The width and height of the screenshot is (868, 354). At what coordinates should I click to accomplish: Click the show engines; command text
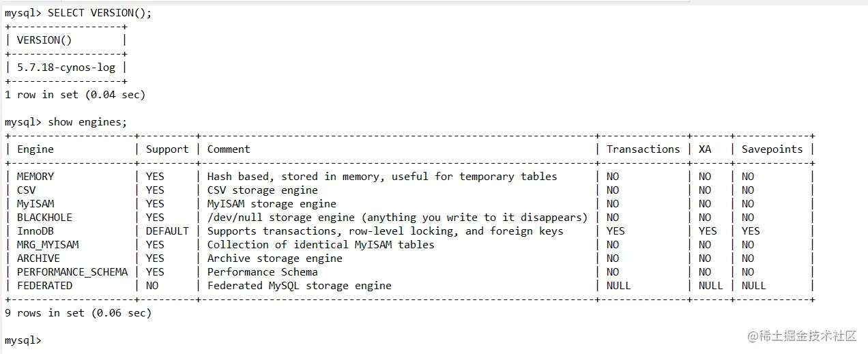[x=87, y=122]
